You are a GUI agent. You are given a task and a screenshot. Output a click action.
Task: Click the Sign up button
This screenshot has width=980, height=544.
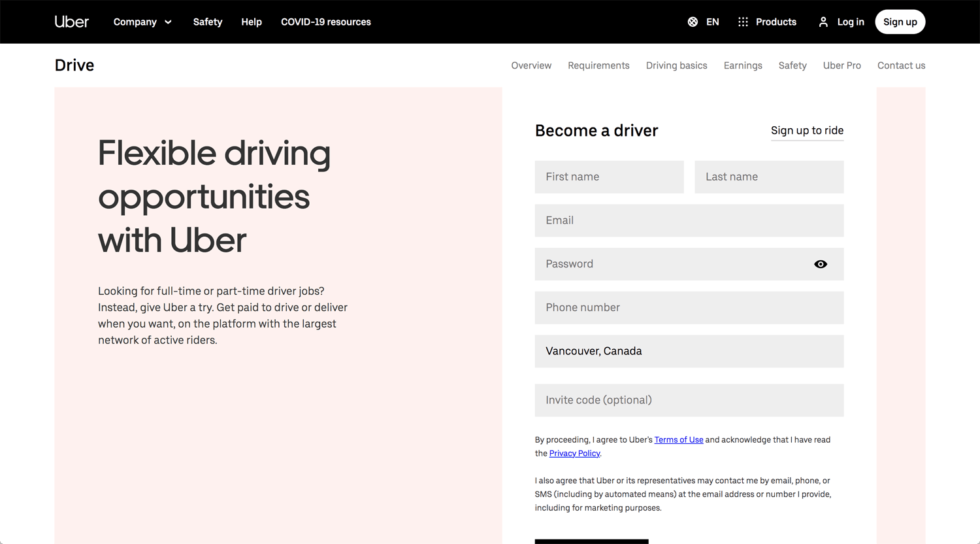900,22
